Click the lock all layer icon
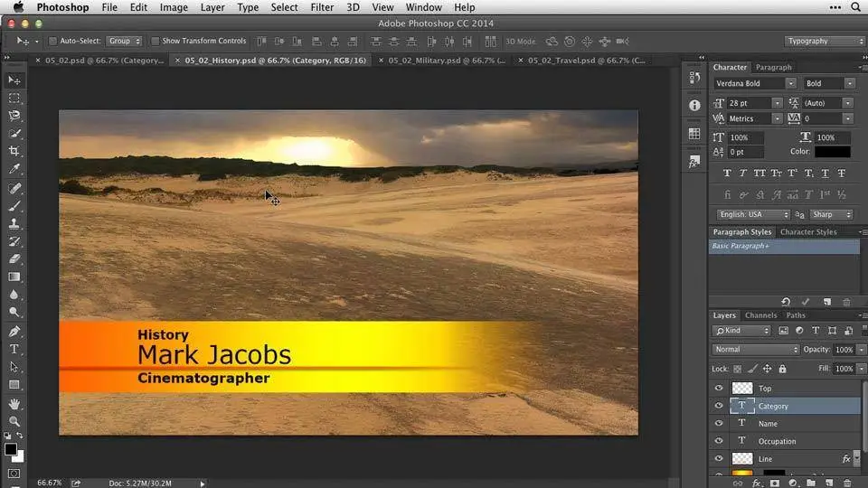Viewport: 868px width, 488px height. (x=783, y=369)
